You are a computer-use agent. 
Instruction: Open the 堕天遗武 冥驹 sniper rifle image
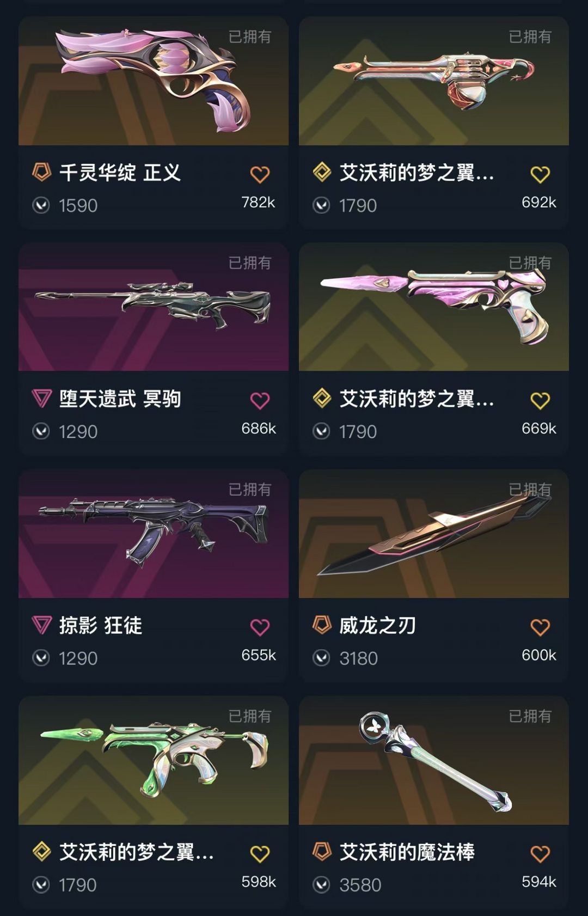tap(154, 307)
